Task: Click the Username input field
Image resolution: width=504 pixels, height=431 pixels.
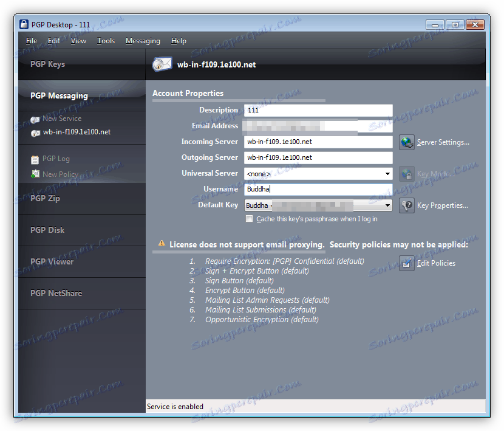Action: click(x=318, y=189)
